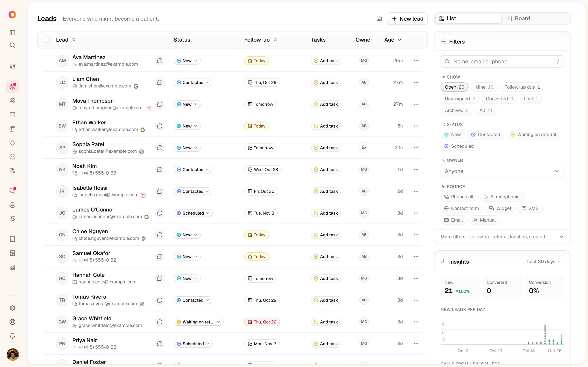
Task: Open the user profile avatar in the sidebar
Action: pyautogui.click(x=13, y=354)
